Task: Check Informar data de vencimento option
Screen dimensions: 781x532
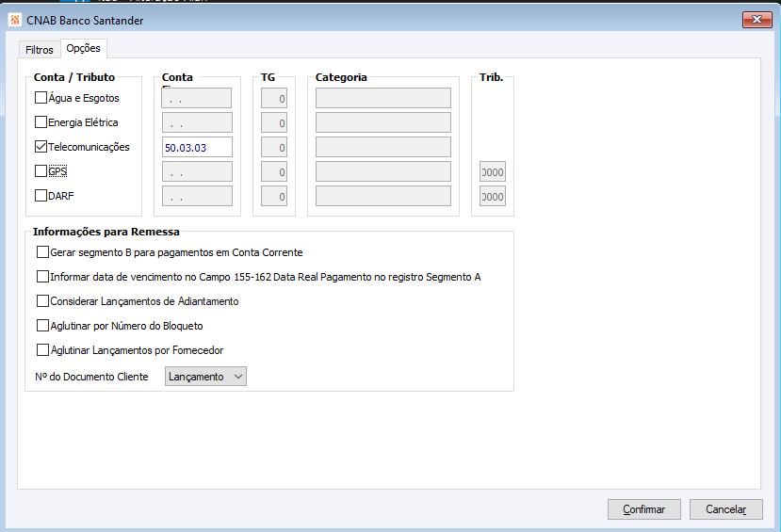Action: 42,276
